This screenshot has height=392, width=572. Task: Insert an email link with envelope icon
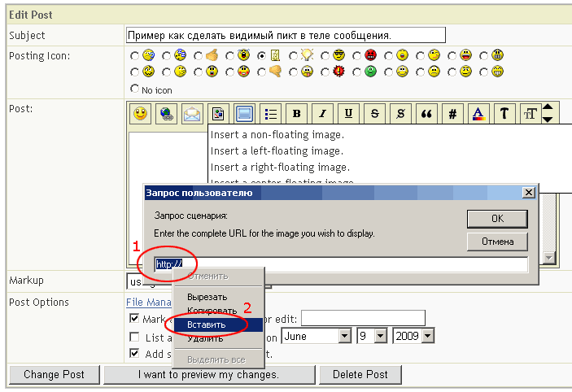coord(192,114)
